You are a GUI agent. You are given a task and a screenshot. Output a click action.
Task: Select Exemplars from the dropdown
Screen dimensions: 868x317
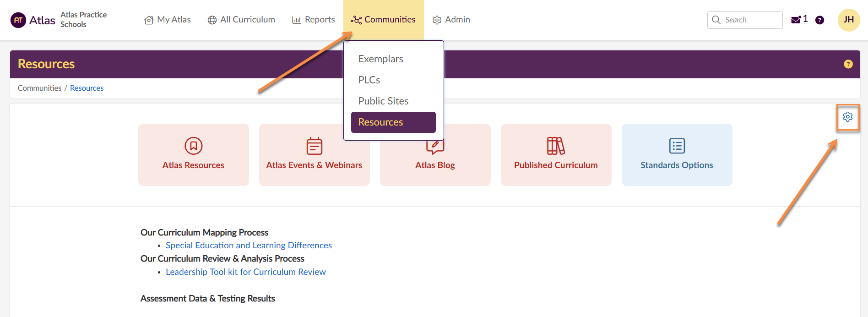click(x=380, y=59)
